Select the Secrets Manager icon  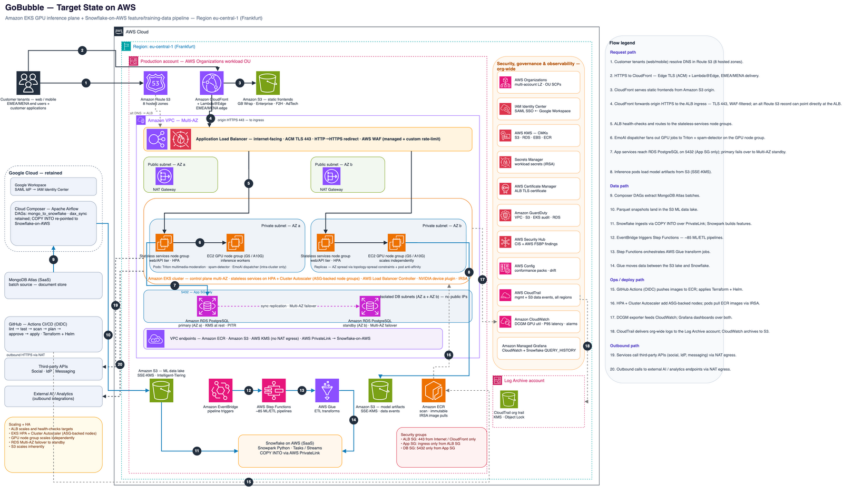tap(505, 162)
